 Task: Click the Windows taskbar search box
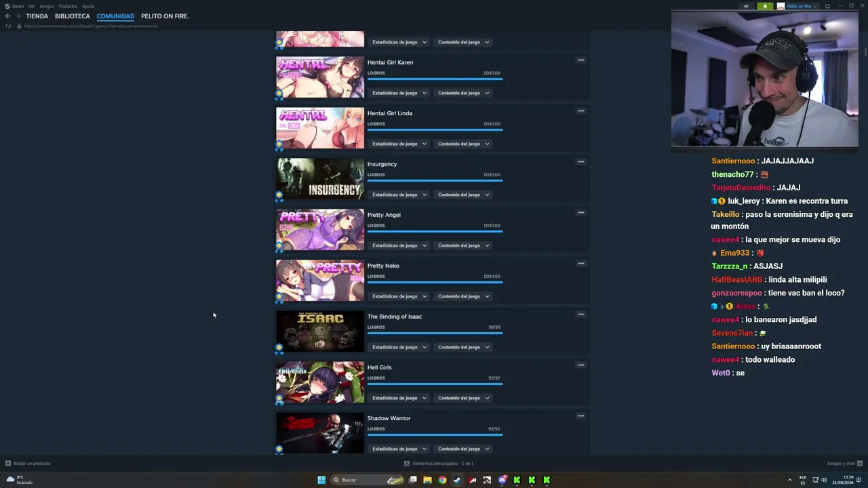(x=368, y=480)
